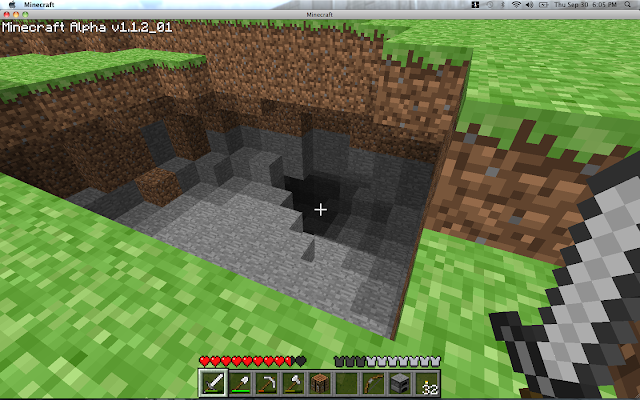Select the crafting table hotbar slot
This screenshot has height=400, width=640.
tap(320, 383)
